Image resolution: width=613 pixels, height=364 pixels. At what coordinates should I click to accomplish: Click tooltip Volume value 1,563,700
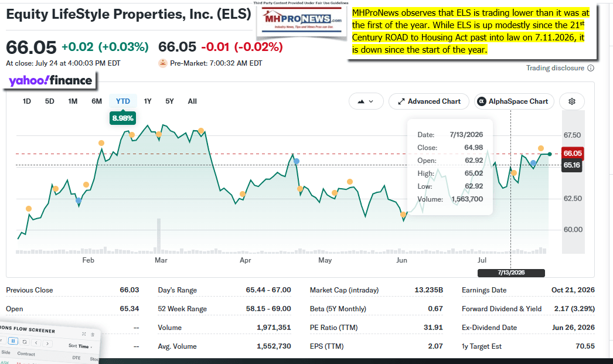467,199
